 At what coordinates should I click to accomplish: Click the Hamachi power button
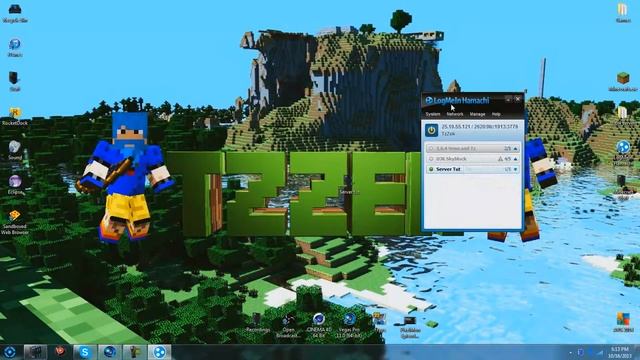pos(432,130)
